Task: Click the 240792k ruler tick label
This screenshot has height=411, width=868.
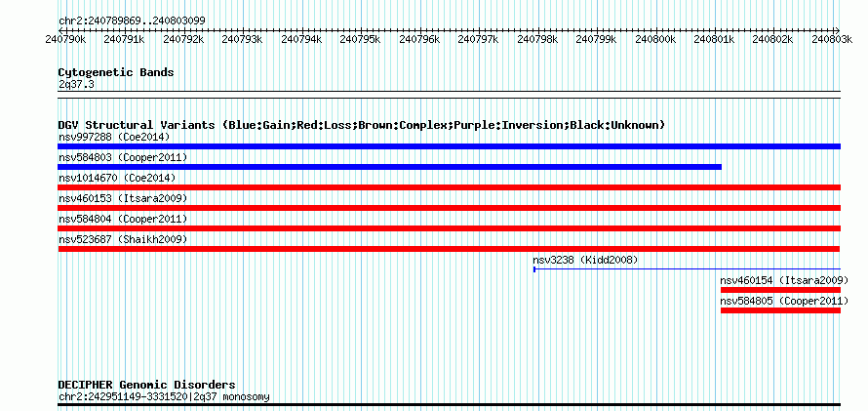Action: 183,39
